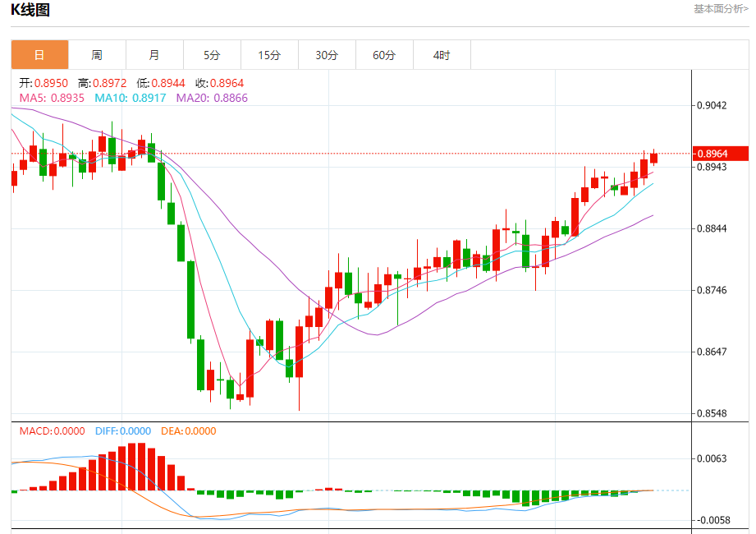
Task: Open the 基本面分析 link
Action: click(721, 9)
